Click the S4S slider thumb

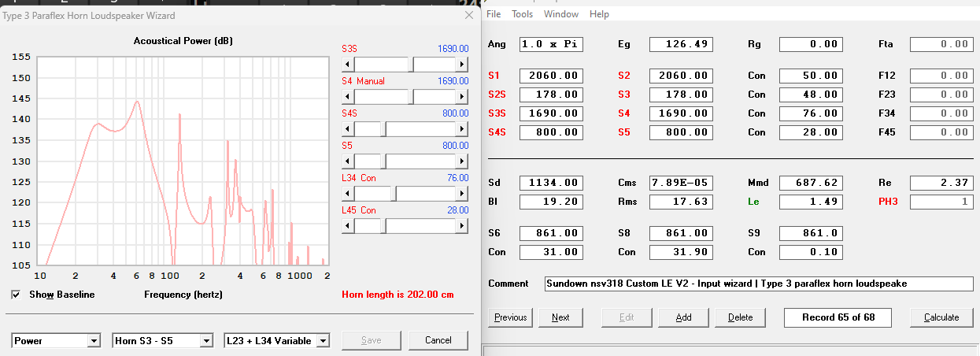[383, 128]
